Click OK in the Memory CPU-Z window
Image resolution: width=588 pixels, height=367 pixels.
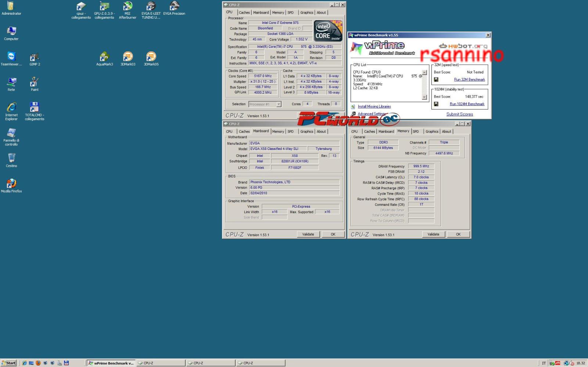pyautogui.click(x=458, y=234)
